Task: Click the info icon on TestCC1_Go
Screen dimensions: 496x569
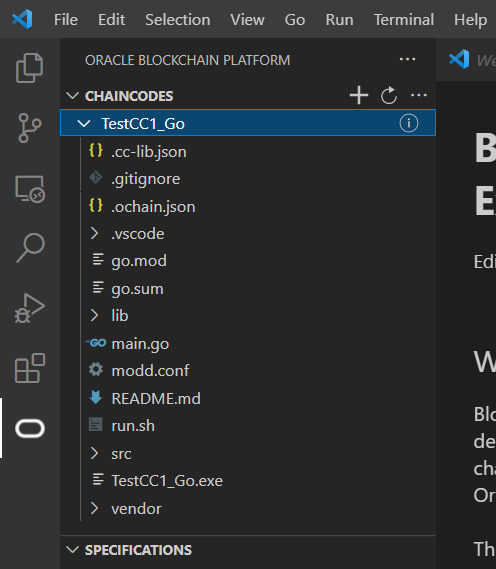Action: point(409,123)
